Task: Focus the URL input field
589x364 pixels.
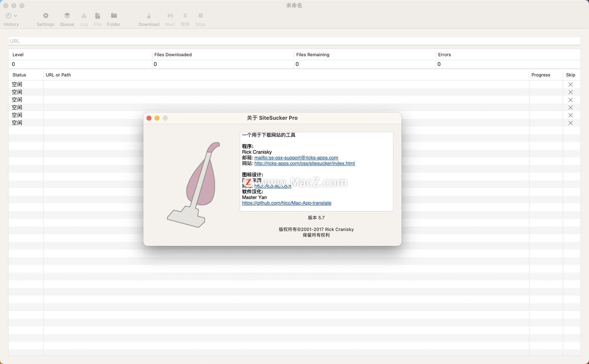Action: coord(294,41)
